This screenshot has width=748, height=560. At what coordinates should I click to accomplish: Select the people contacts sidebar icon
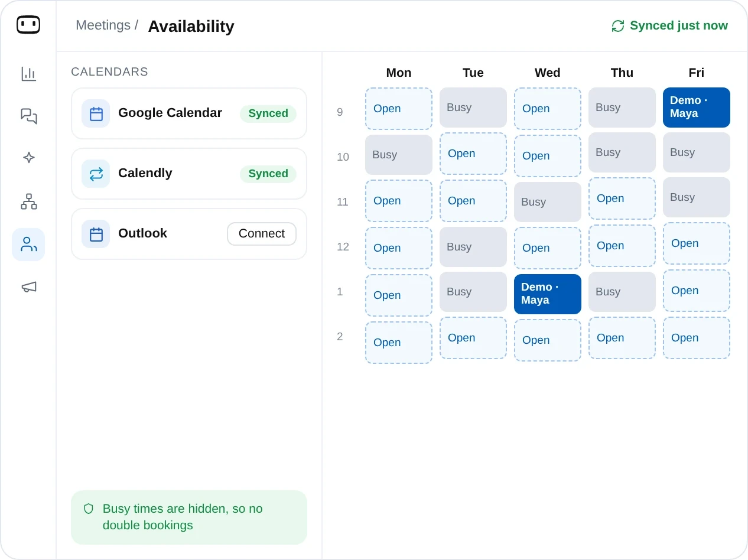[x=28, y=245]
